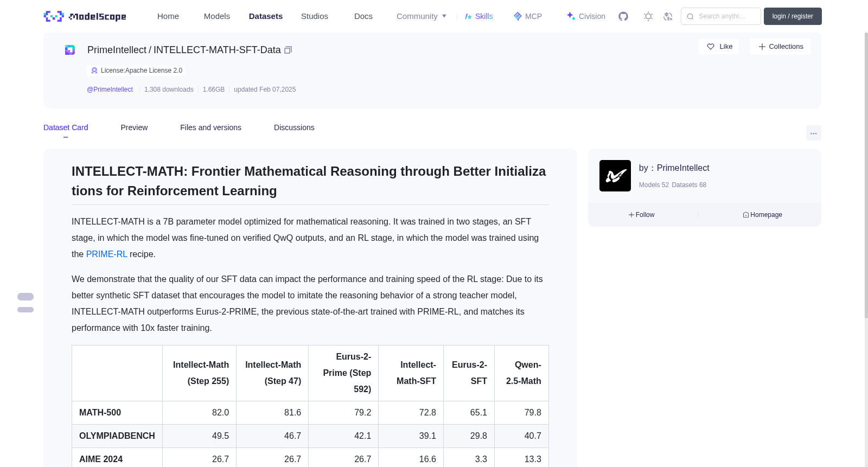Click the OLYMPIADBENCH row label
The width and height of the screenshot is (868, 467).
[117, 436]
